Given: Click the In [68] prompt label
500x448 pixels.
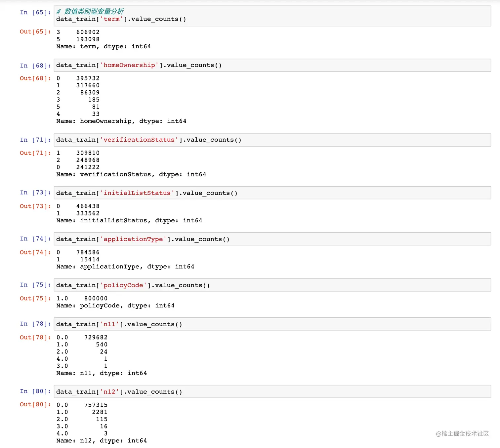Looking at the screenshot, I should pyautogui.click(x=35, y=66).
